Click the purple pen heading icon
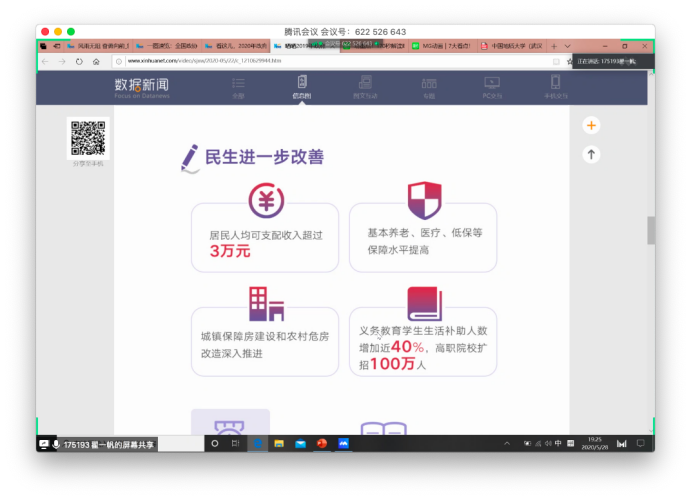The image size is (692, 500). point(188,157)
